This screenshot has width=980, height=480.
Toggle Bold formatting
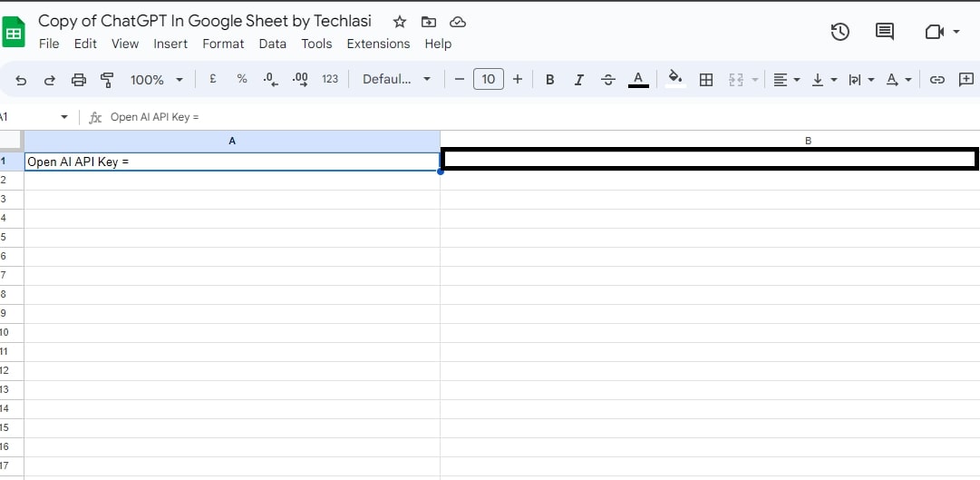pyautogui.click(x=550, y=80)
